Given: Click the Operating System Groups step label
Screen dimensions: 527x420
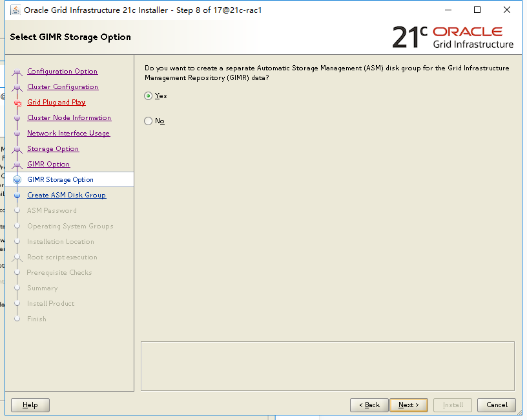Looking at the screenshot, I should [x=70, y=226].
